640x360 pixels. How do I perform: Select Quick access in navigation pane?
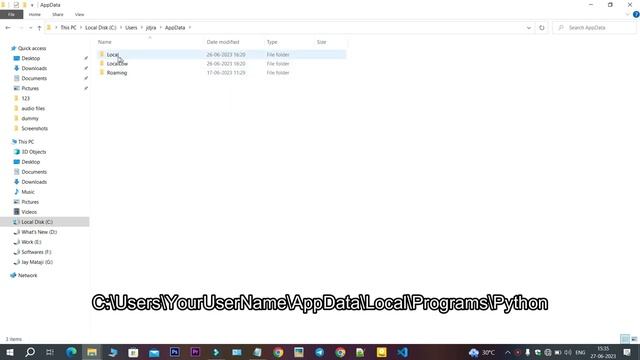coord(32,48)
